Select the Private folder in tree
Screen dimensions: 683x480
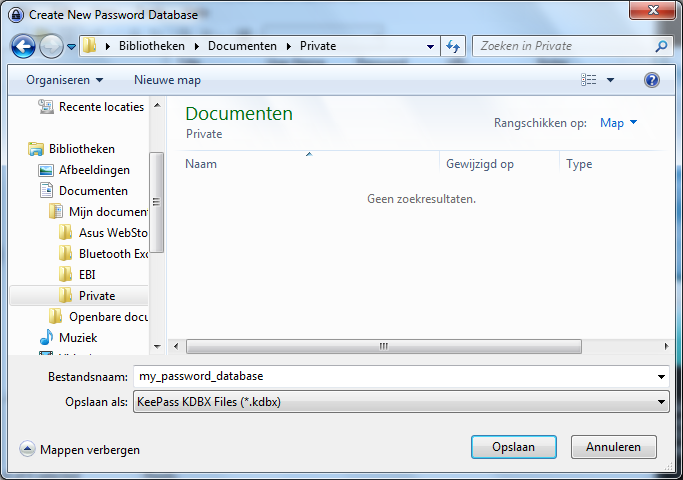96,296
